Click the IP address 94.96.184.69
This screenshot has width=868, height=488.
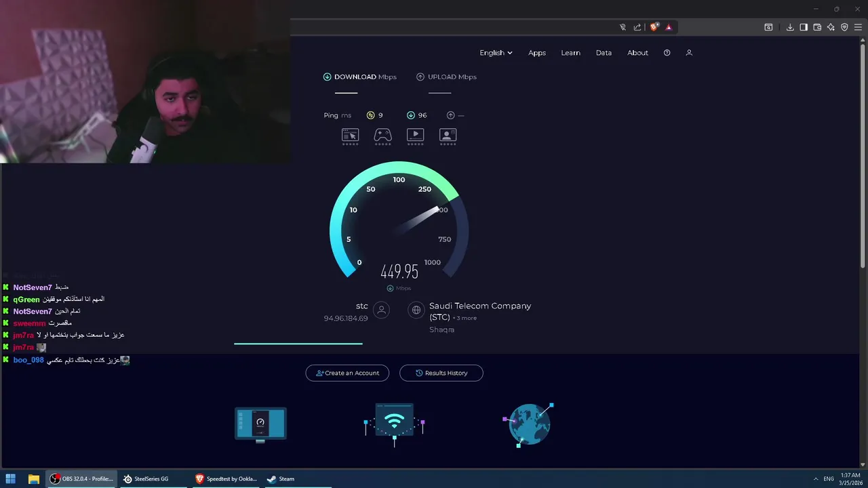point(346,319)
